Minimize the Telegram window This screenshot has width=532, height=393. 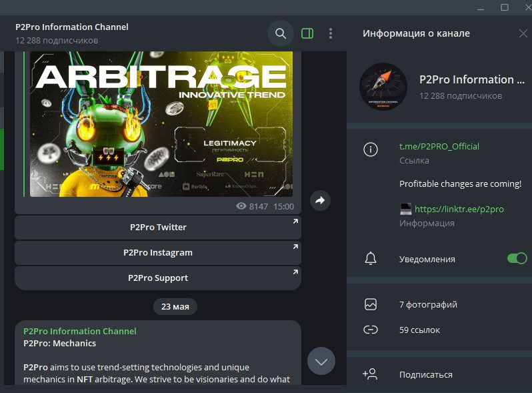coord(481,8)
